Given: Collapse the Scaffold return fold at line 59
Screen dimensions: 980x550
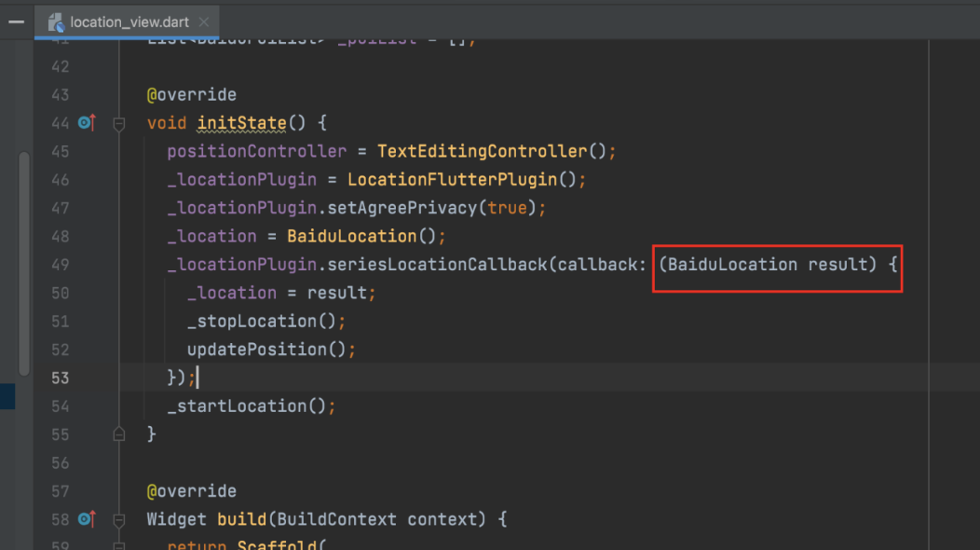Looking at the screenshot, I should coord(118,544).
